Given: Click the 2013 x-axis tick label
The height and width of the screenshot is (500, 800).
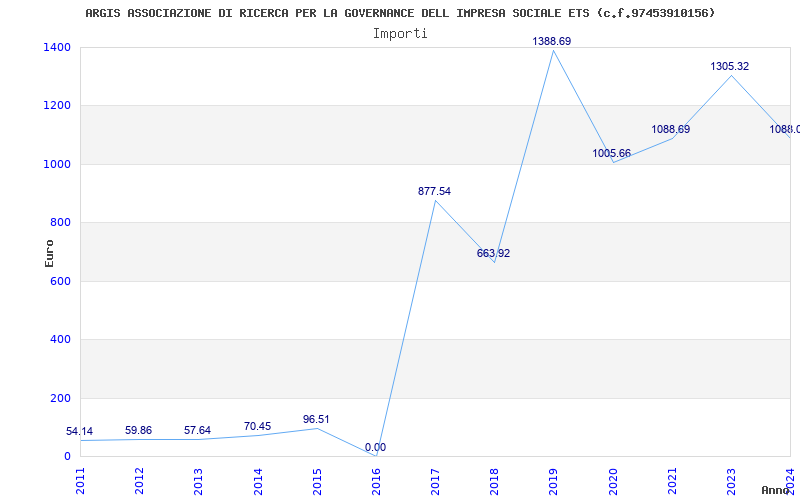Looking at the screenshot, I should [198, 481].
